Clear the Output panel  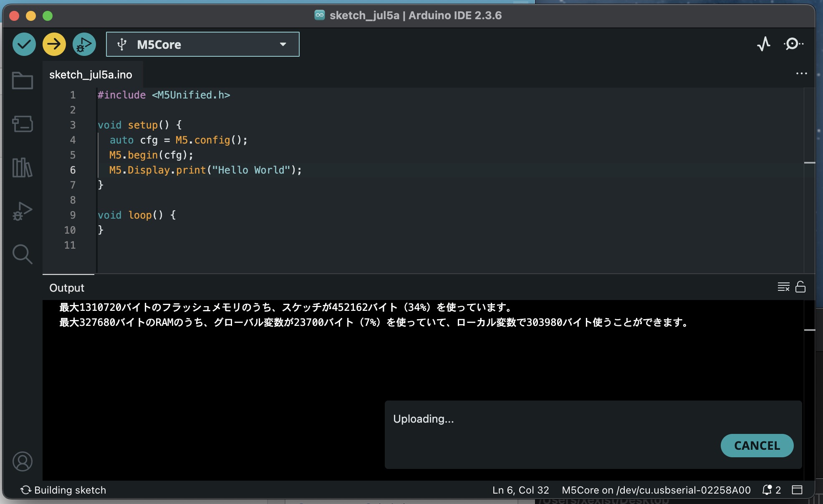pyautogui.click(x=783, y=287)
